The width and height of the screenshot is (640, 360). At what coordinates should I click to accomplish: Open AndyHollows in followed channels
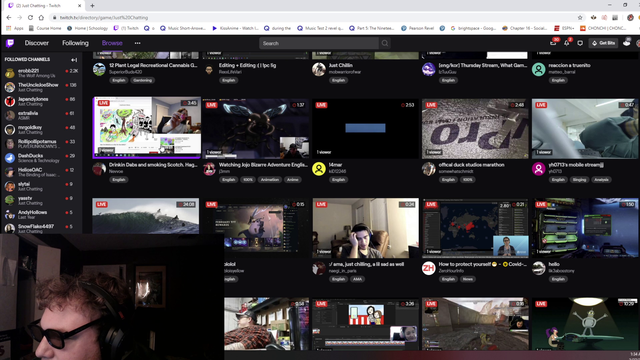pyautogui.click(x=41, y=215)
